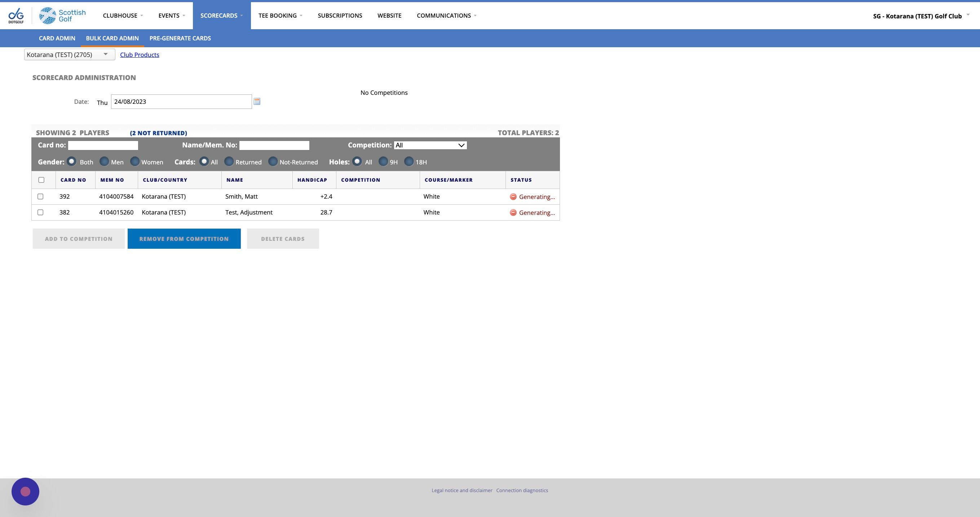This screenshot has width=980, height=517.
Task: Open the calendar date picker icon
Action: (257, 101)
